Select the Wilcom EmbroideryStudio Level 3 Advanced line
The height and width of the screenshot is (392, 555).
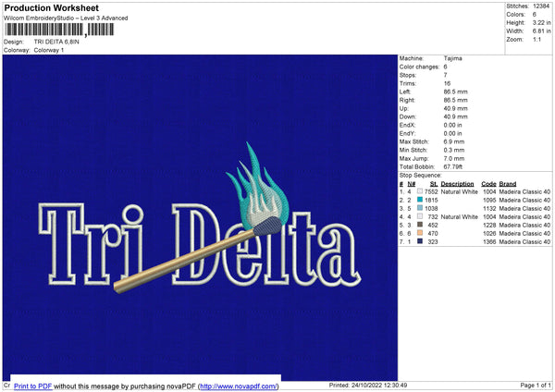[x=66, y=18]
